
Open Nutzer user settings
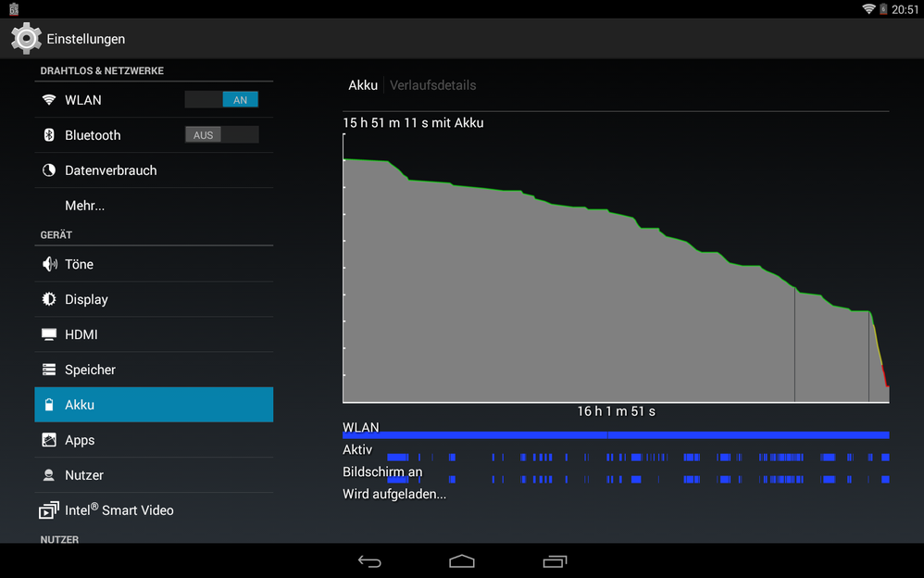(154, 475)
